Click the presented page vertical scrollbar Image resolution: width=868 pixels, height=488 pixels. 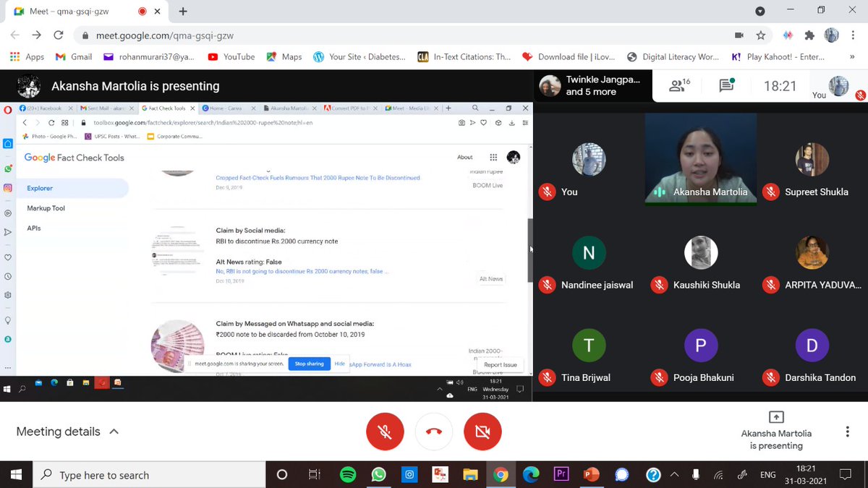[x=529, y=249]
